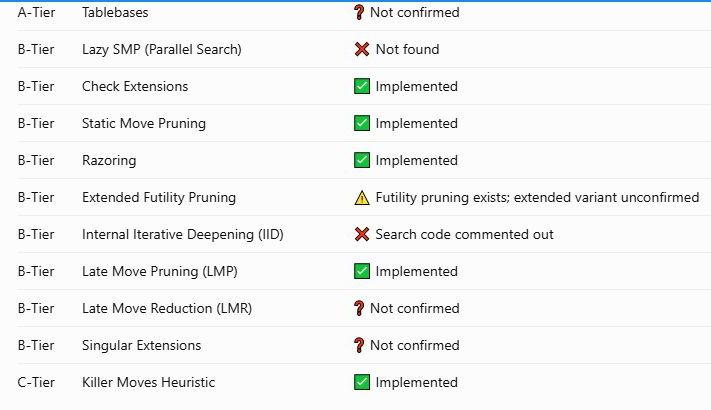Click 'Not found' status for Lazy SMP
Viewport: 711px width, 410px height.
(x=408, y=49)
